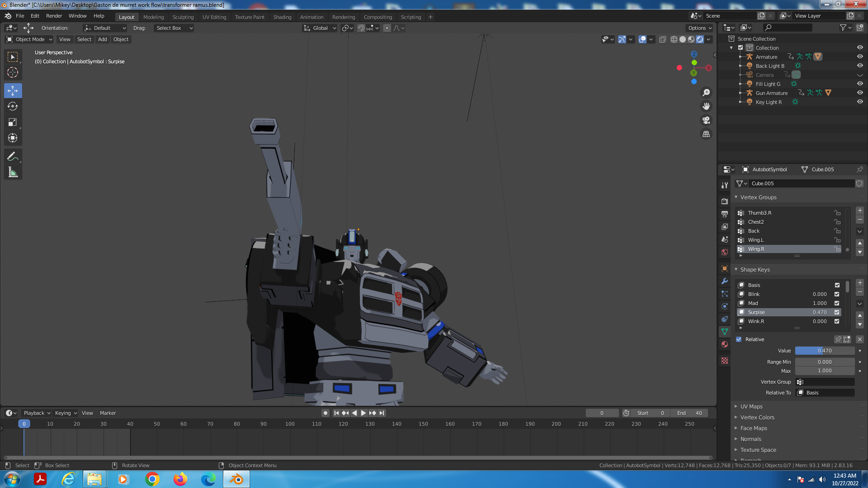
Task: Open the World properties tab
Action: (725, 252)
